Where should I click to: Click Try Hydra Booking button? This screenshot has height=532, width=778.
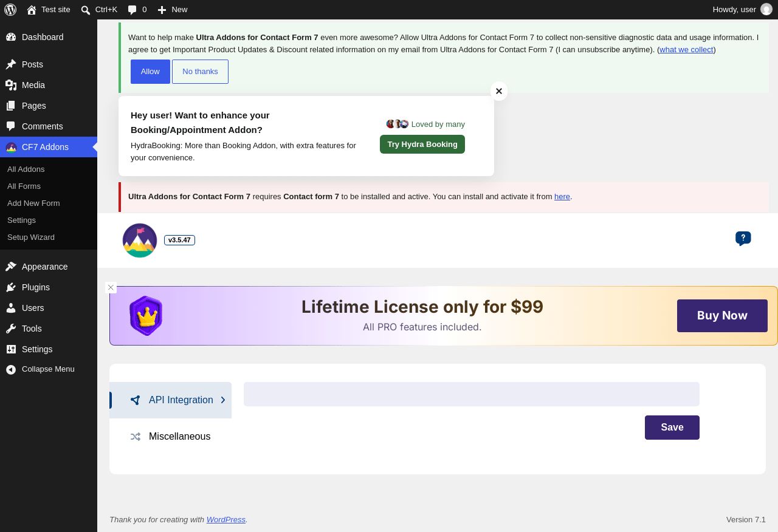[422, 145]
